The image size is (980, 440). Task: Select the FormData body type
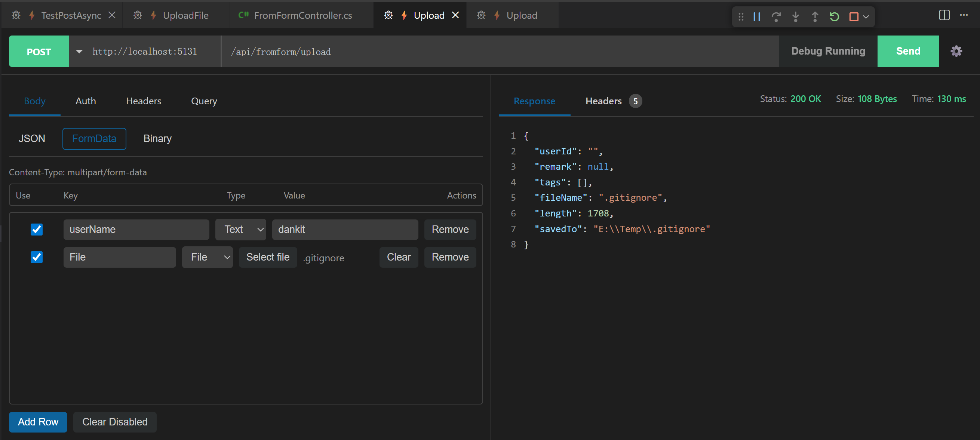94,138
